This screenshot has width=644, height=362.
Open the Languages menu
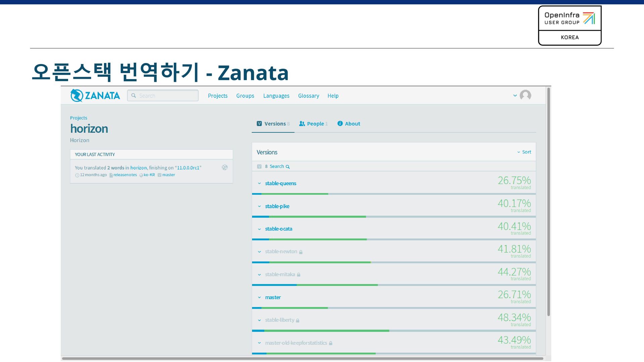click(276, 96)
